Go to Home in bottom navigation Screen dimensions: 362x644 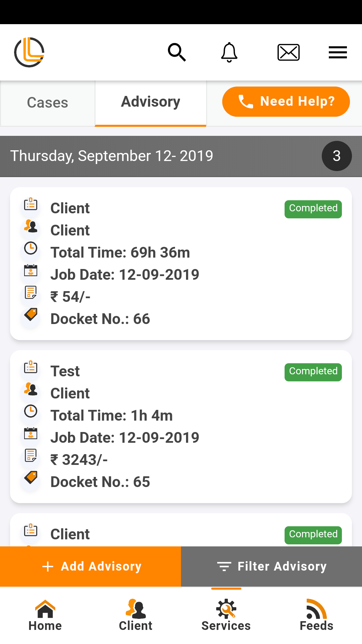(x=45, y=615)
